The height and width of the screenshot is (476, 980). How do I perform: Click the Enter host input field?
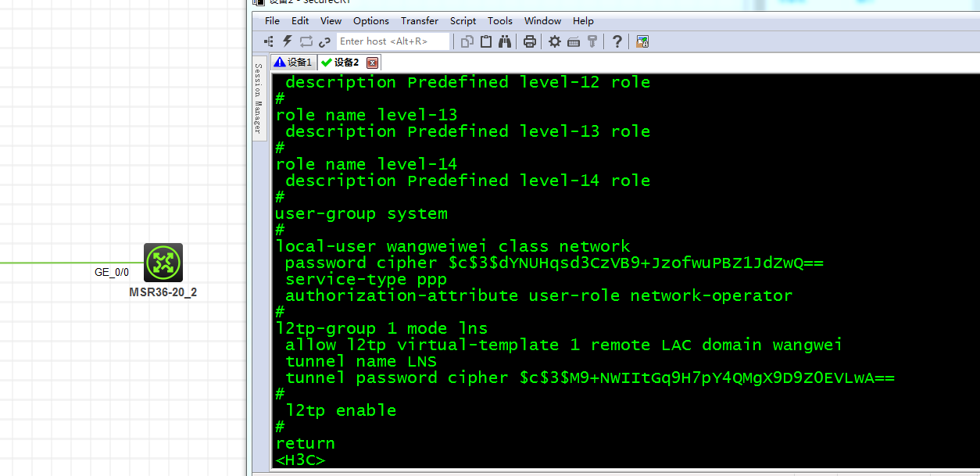click(x=394, y=41)
